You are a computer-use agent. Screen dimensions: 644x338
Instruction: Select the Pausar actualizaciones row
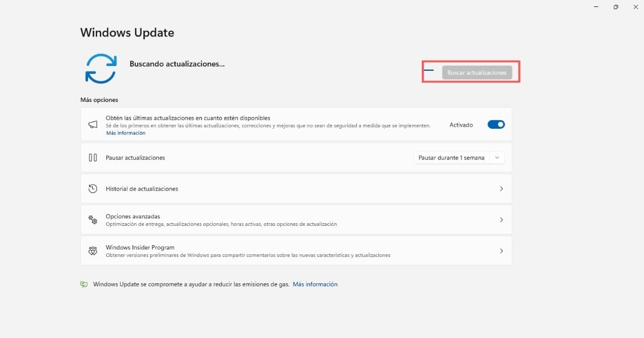pyautogui.click(x=241, y=158)
